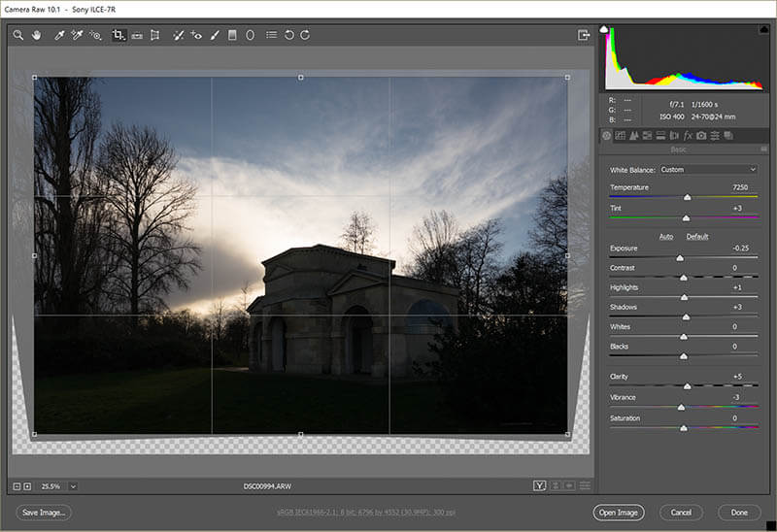
Task: Pick the White Balance eyedropper tool
Action: tap(59, 35)
